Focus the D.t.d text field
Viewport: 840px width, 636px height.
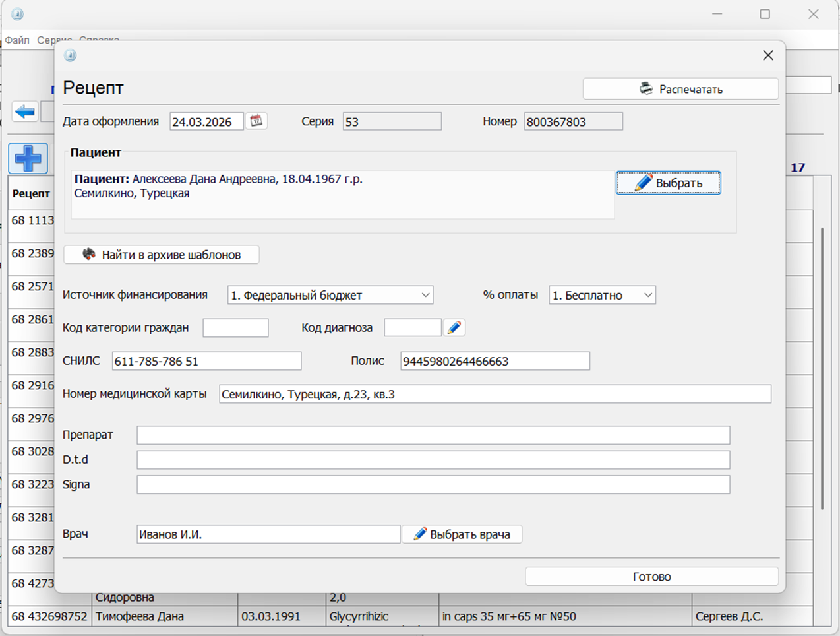click(433, 460)
